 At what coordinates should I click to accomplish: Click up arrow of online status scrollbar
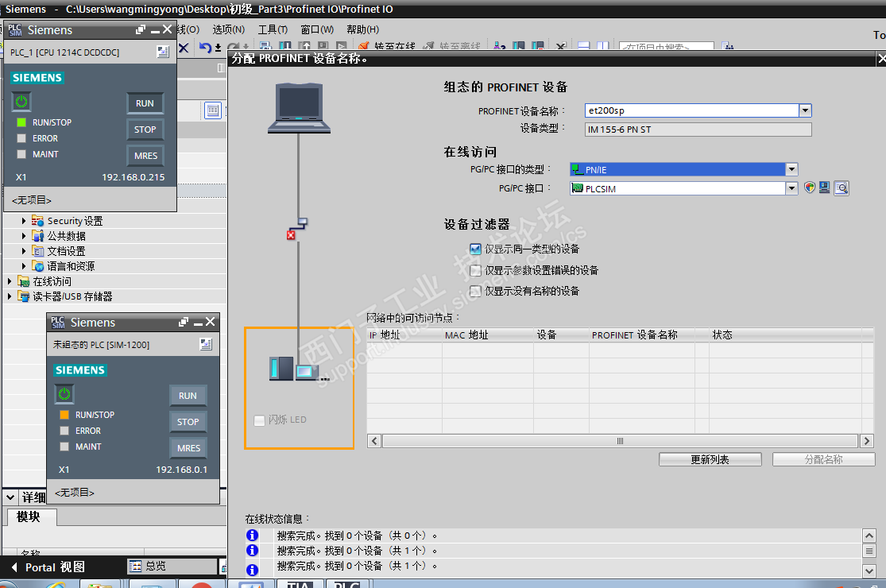869,535
